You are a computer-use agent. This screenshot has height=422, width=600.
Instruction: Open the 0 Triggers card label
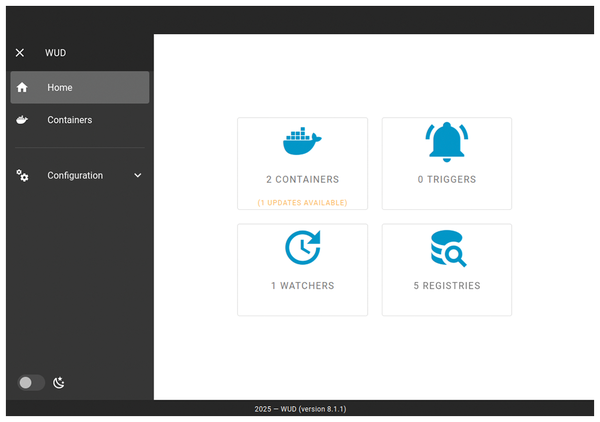[x=446, y=180]
